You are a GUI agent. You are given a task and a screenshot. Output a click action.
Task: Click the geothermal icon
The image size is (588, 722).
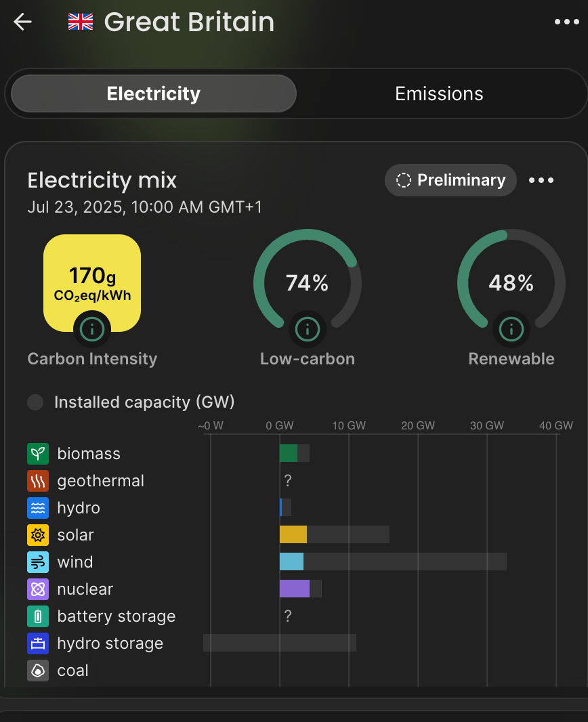(x=38, y=481)
